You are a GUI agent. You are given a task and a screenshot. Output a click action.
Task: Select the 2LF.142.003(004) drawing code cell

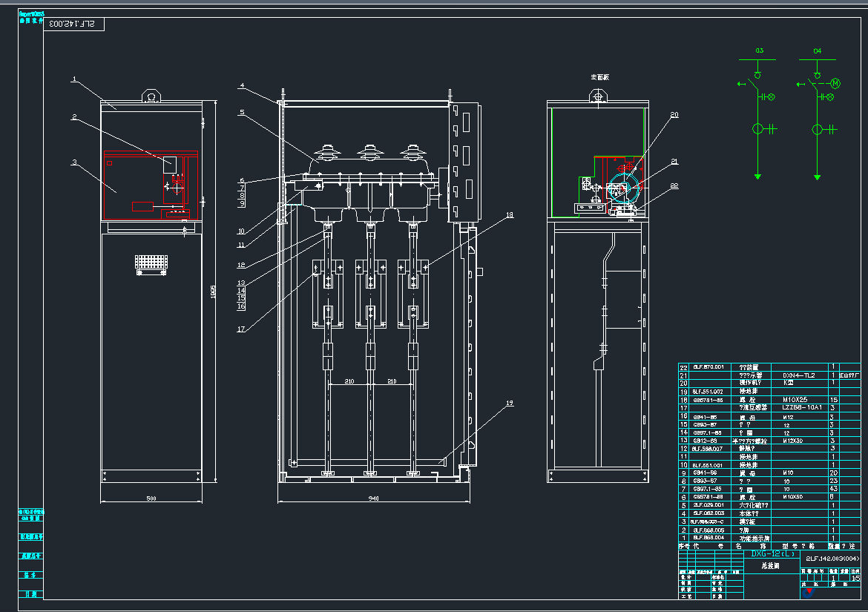[832, 559]
